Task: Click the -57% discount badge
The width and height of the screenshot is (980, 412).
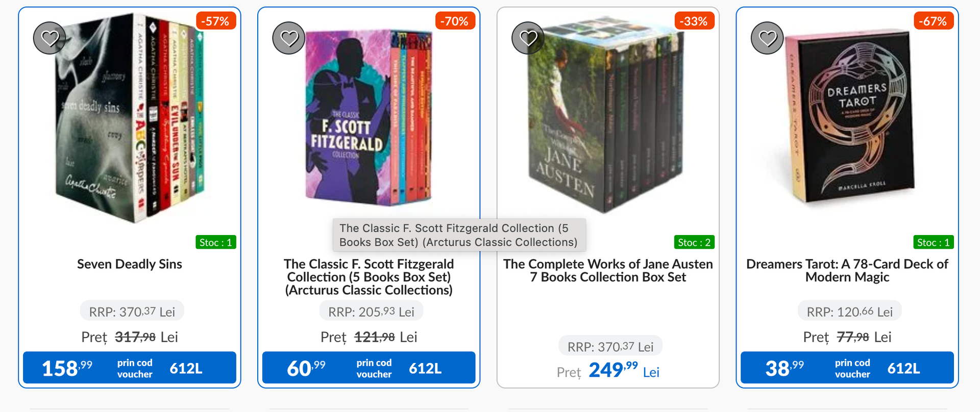Action: pos(215,21)
